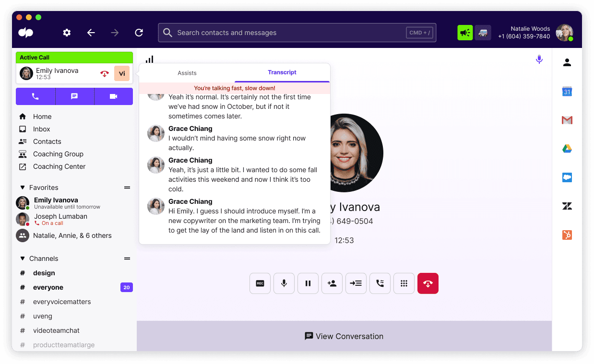This screenshot has width=594, height=364.
Task: Start a video call from the active call panel
Action: 113,96
